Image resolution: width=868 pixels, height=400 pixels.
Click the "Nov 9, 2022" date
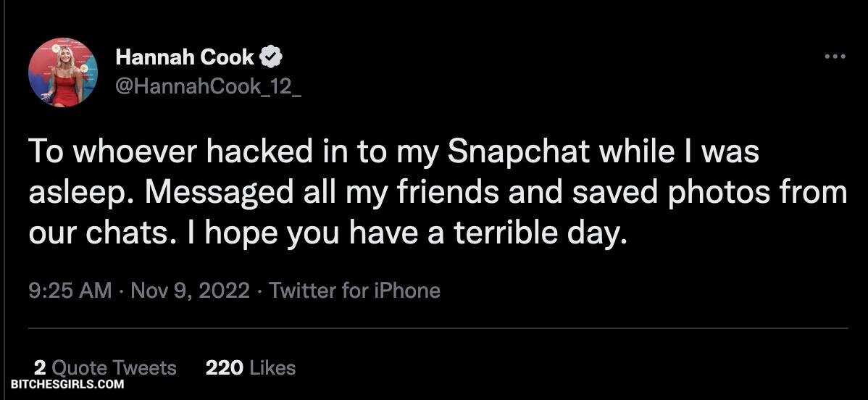[189, 291]
